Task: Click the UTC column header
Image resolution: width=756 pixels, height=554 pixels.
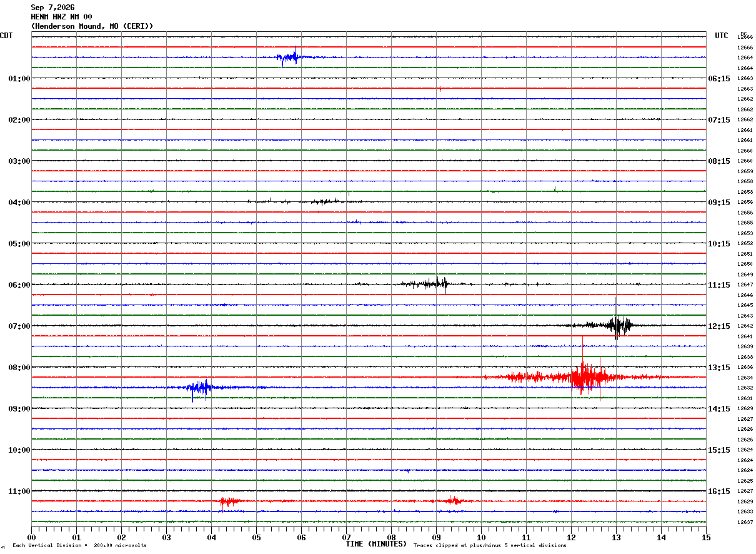Action: pos(722,36)
